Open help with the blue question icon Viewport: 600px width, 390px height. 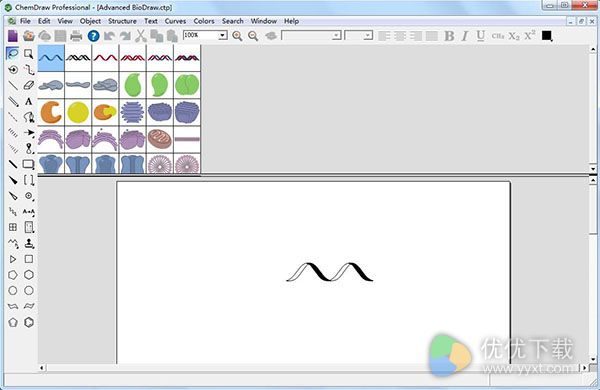(93, 36)
